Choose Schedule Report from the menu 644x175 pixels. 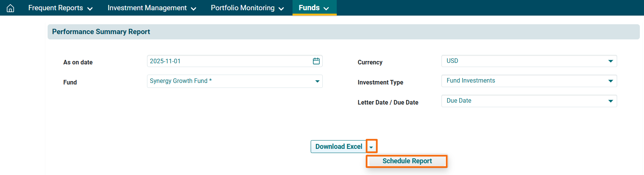407,161
